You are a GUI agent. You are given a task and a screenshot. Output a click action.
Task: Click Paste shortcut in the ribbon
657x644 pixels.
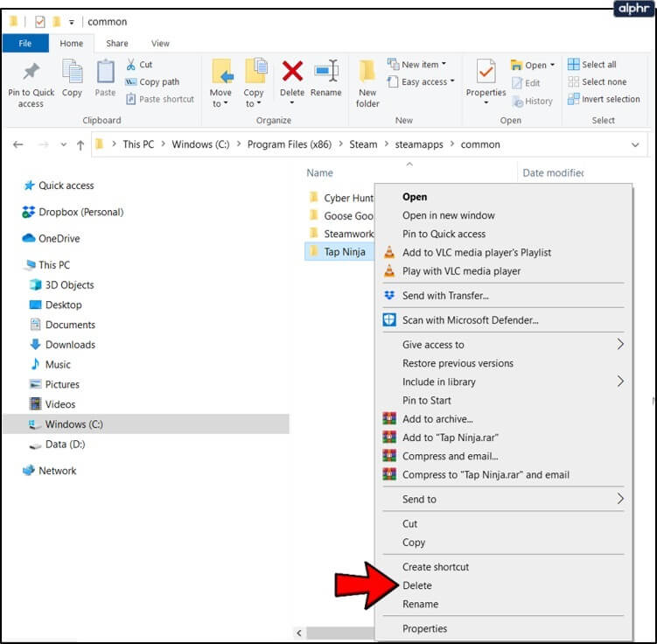[x=160, y=99]
